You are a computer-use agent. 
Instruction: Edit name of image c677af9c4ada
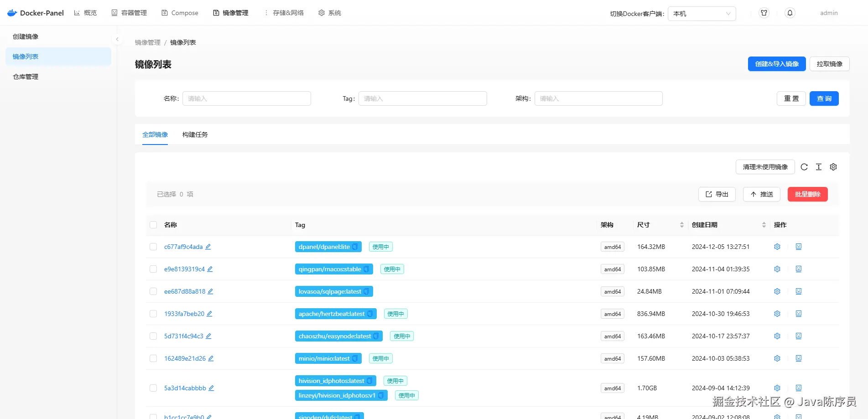pos(208,247)
